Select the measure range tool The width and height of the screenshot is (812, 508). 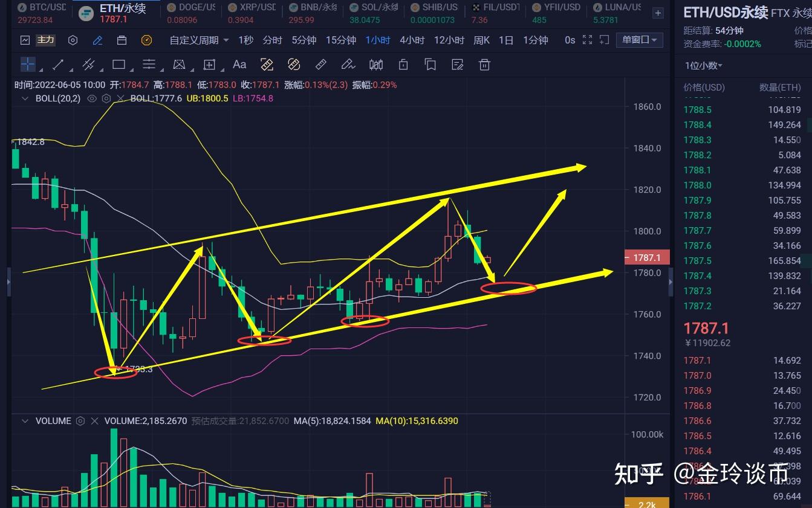(x=209, y=64)
